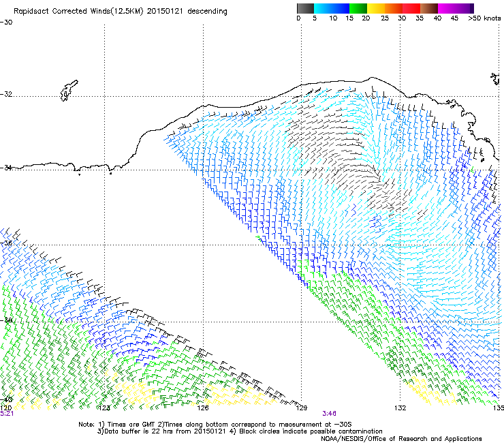Click the purple '5:21' swath time label
The image size is (504, 443).
coord(7,414)
